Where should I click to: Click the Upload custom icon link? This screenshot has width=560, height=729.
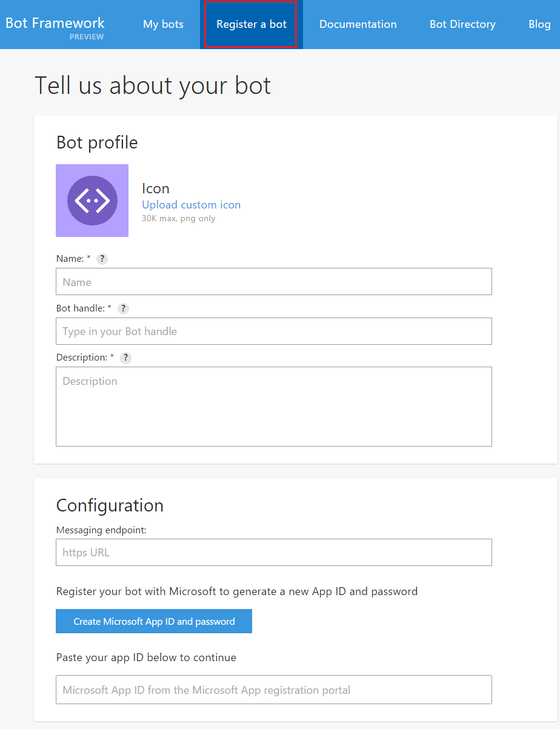(x=191, y=205)
